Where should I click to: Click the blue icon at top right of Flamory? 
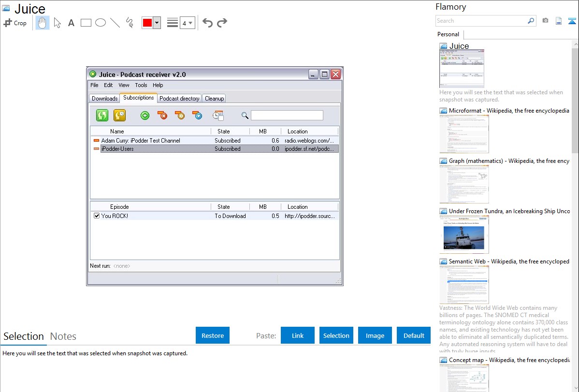(x=572, y=21)
